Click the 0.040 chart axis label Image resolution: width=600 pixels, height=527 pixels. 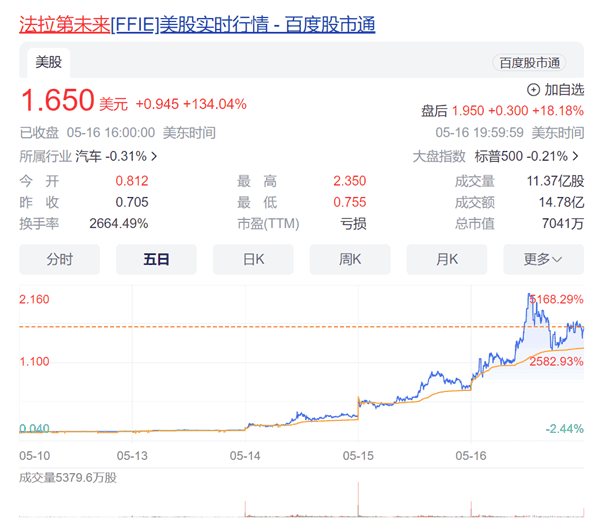[34, 429]
